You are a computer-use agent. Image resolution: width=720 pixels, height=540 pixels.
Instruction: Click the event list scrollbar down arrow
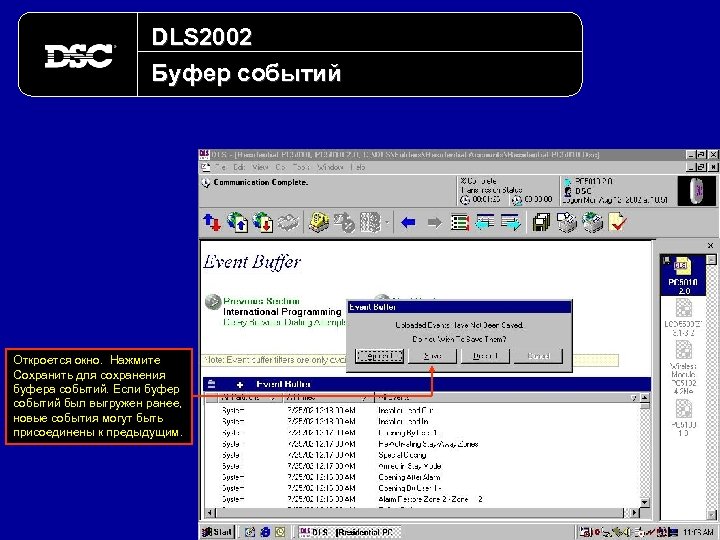pyautogui.click(x=645, y=503)
